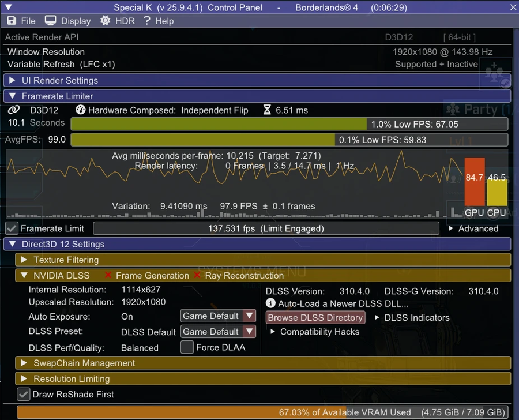Screen dimensions: 519x420
Task: Click the chain link icon beside D3D12
Action: [14, 110]
